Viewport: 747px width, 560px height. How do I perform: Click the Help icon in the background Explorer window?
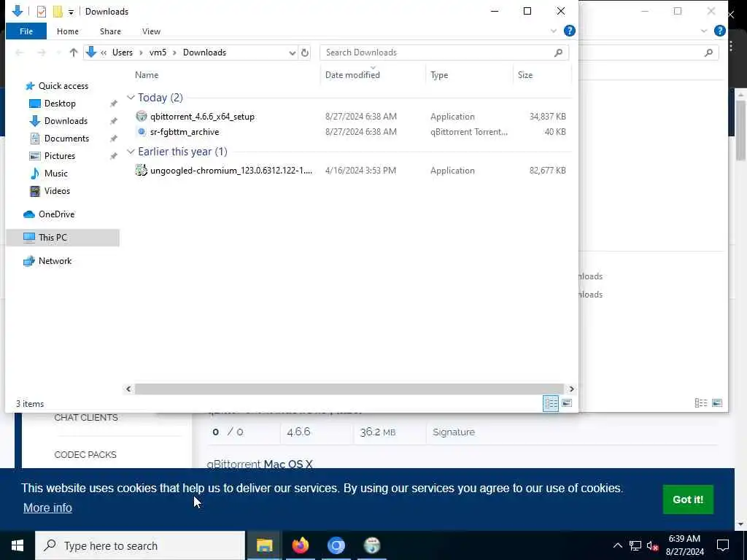pyautogui.click(x=720, y=31)
